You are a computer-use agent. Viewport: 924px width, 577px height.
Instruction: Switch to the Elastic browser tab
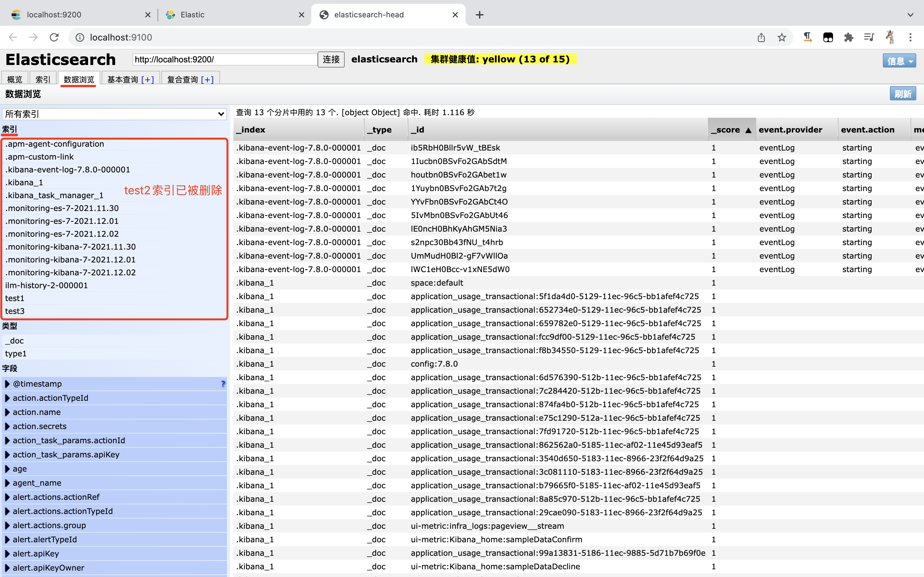pos(234,15)
